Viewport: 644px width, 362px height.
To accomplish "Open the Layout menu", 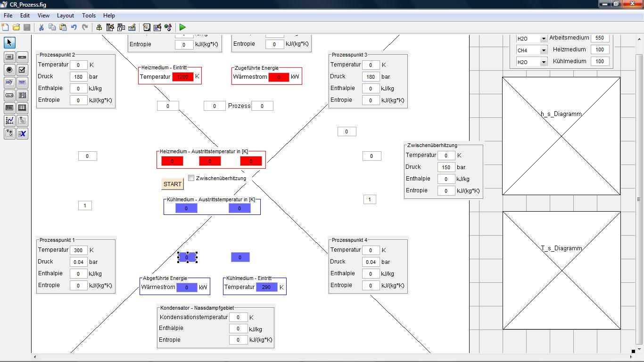I will [x=66, y=16].
